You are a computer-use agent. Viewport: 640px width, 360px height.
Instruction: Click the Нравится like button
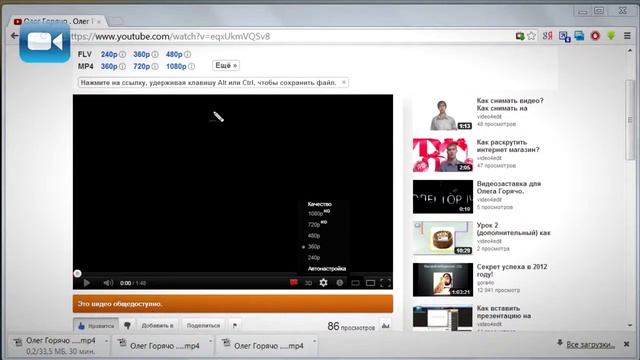96,325
